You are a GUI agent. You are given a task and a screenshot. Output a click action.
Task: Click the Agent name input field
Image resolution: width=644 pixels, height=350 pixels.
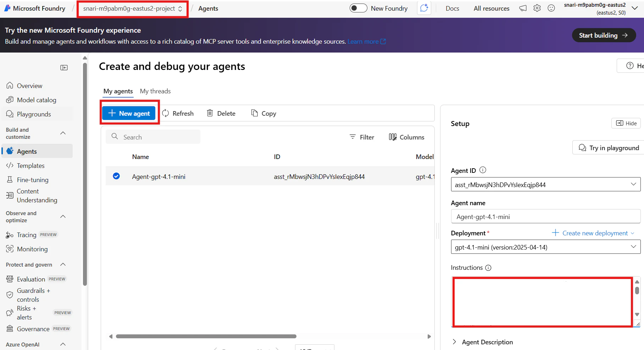[545, 217]
